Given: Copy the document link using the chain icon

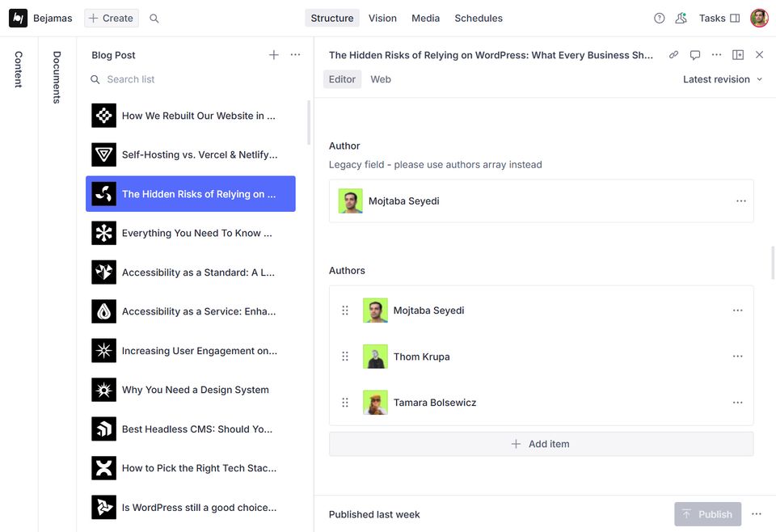Looking at the screenshot, I should pyautogui.click(x=673, y=54).
